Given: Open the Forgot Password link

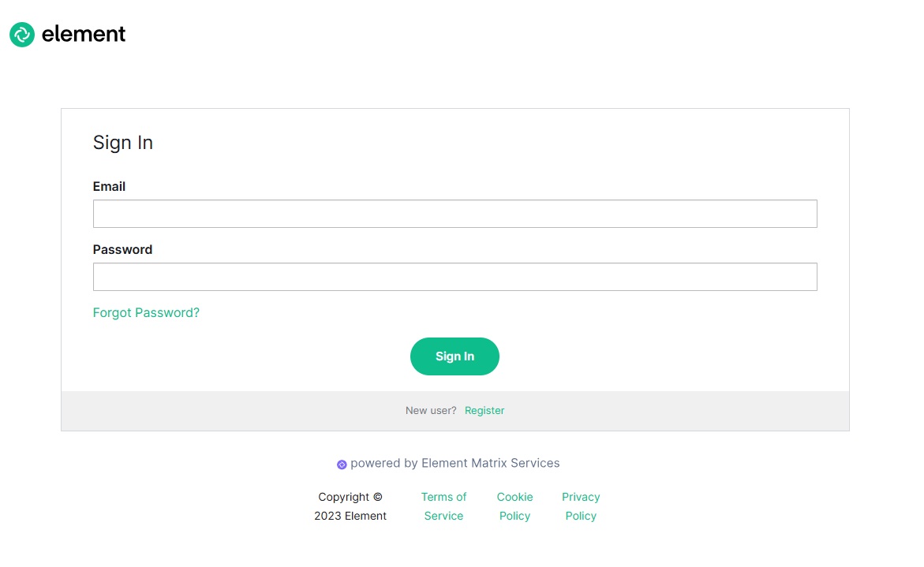Looking at the screenshot, I should (146, 312).
